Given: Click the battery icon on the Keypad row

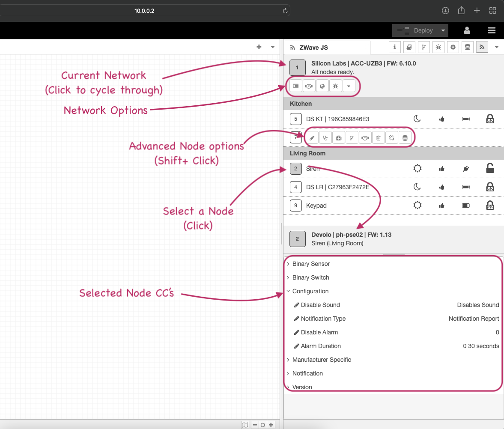Looking at the screenshot, I should (466, 206).
